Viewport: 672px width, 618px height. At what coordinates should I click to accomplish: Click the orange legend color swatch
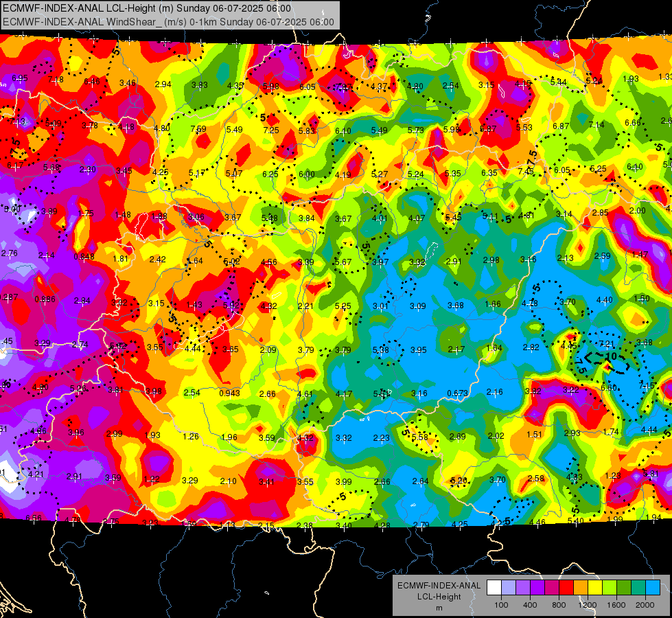581,588
